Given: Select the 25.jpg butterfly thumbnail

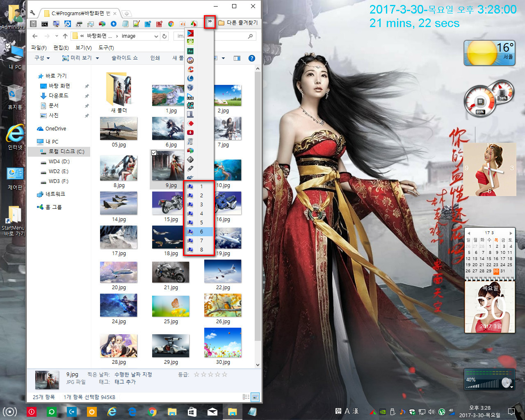Looking at the screenshot, I should point(171,306).
